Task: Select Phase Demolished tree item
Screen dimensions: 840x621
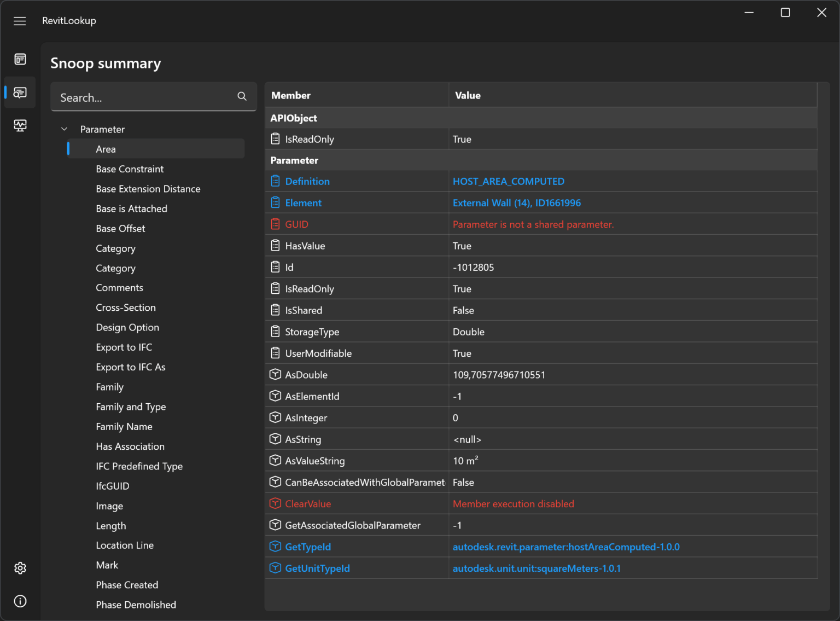Action: pos(136,605)
